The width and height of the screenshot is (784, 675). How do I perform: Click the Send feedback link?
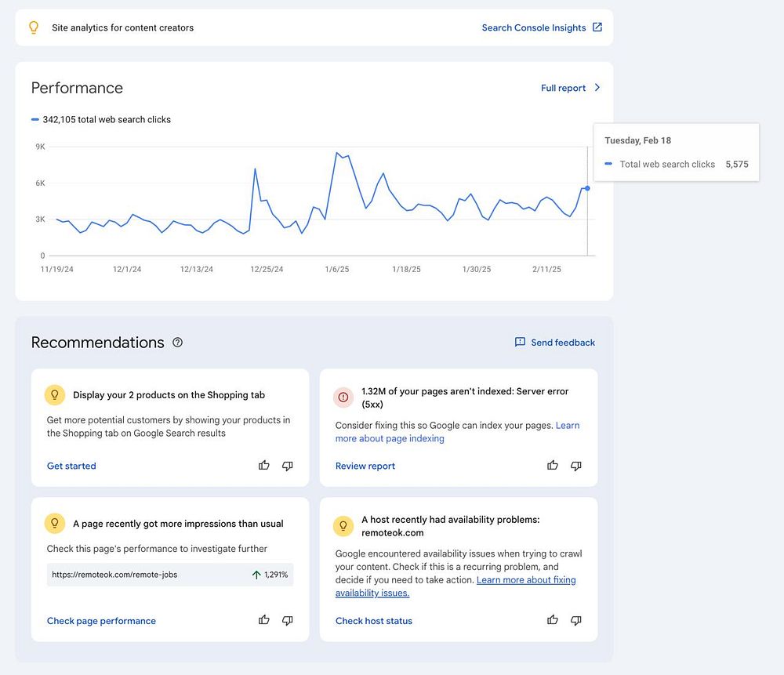tap(563, 343)
